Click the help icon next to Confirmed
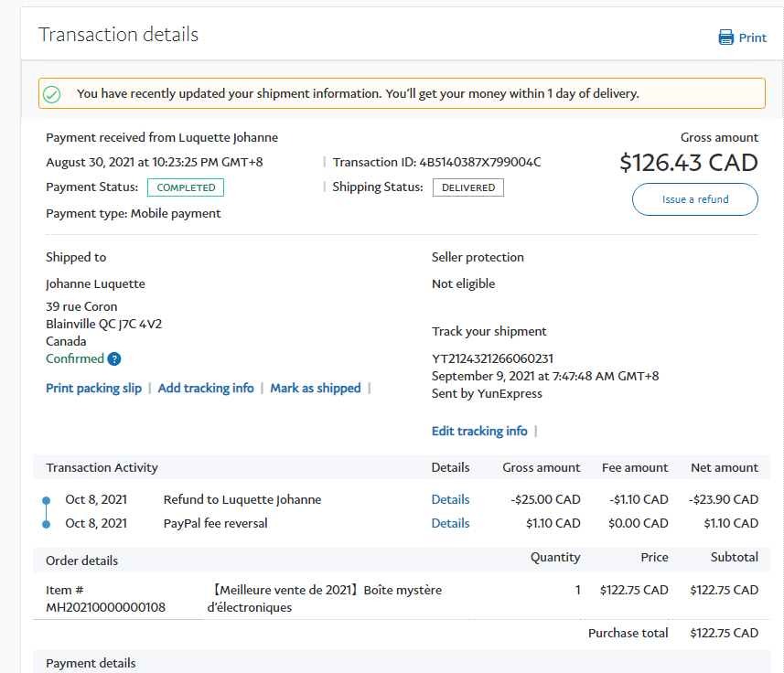Screen dimensions: 784x673 click(113, 359)
